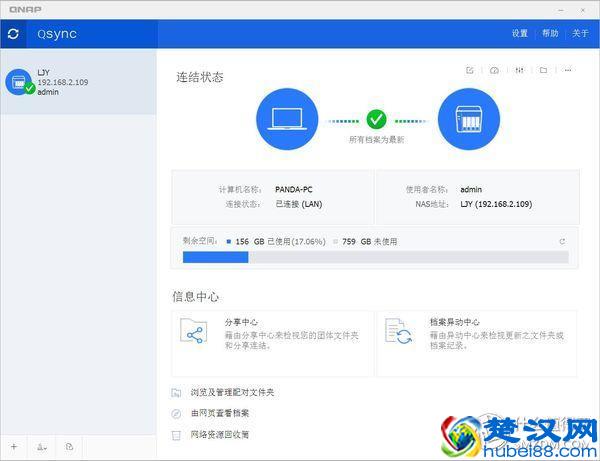Viewport: 600px width, 461px height.
Task: Open the speed gauge icon
Action: pyautogui.click(x=494, y=70)
